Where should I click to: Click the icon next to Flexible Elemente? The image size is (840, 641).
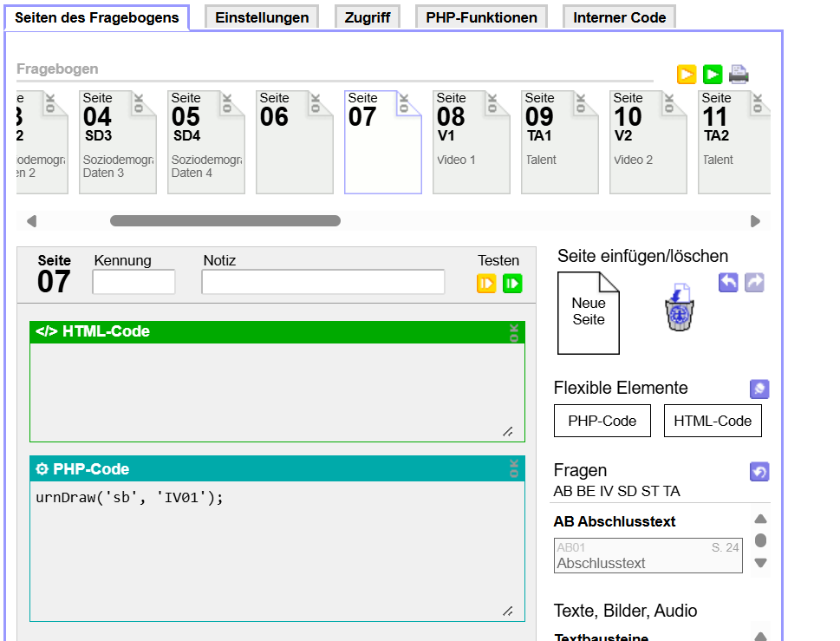[759, 389]
